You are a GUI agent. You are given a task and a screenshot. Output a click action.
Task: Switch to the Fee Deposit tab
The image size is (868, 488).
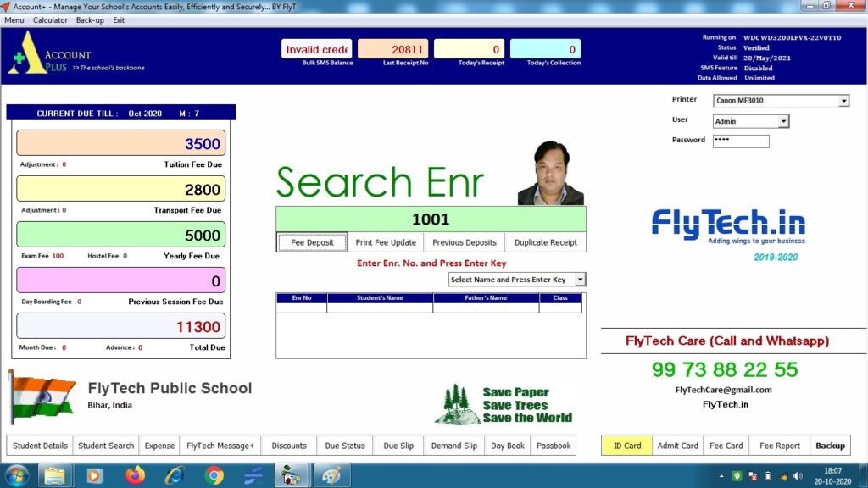pos(312,242)
